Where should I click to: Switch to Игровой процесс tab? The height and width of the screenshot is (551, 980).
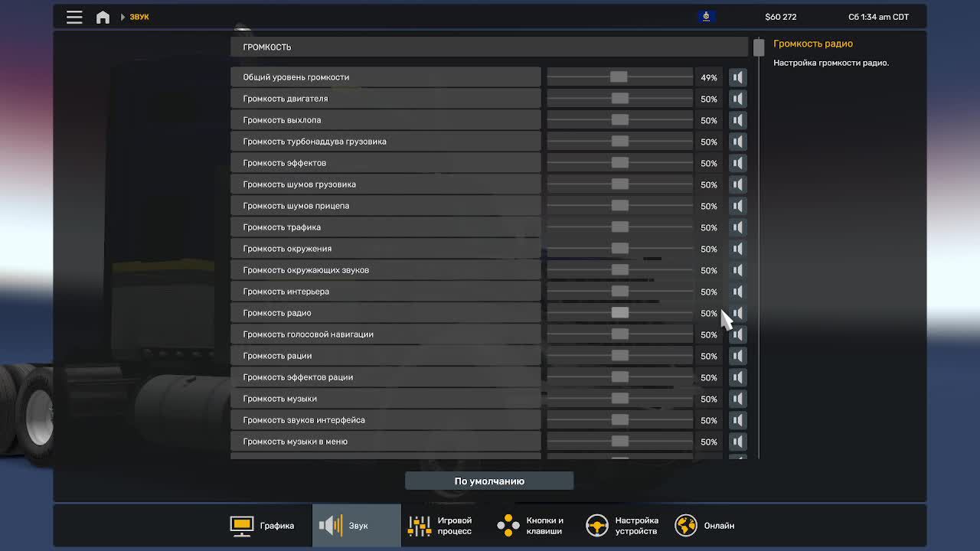point(441,526)
